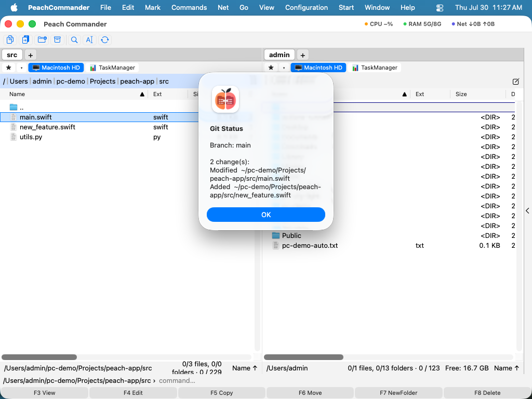Click F4 Edit button

133,393
